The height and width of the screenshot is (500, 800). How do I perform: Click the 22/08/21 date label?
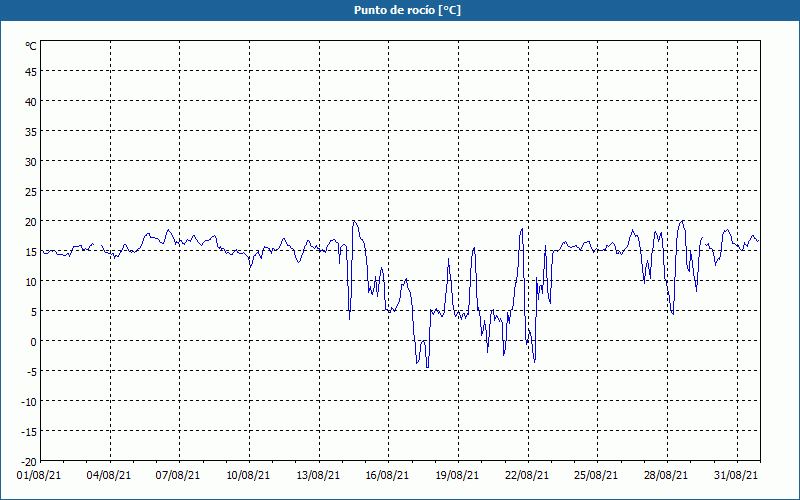(527, 476)
